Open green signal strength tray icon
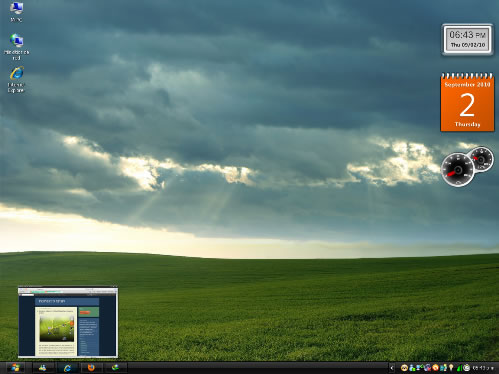Image resolution: width=499 pixels, height=374 pixels. (460, 368)
